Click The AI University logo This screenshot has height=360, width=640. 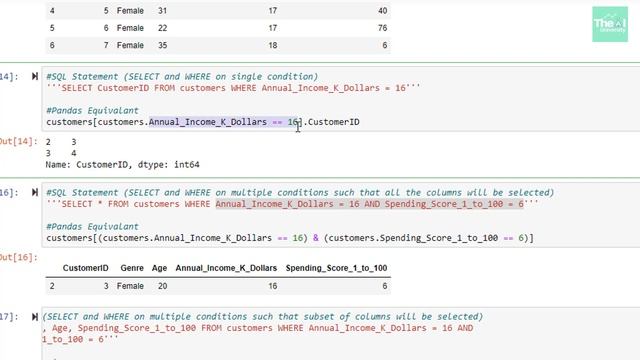pyautogui.click(x=610, y=24)
